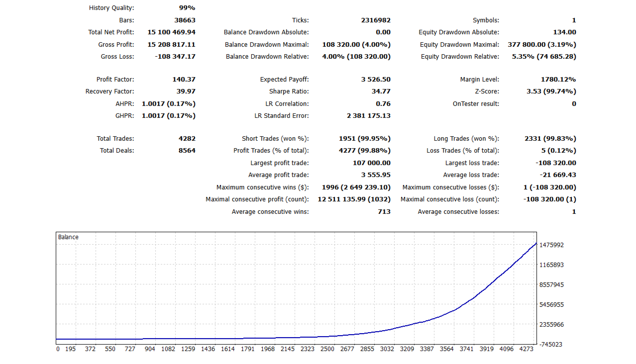This screenshot has width=636, height=364.
Task: Select LR Standard Error value 2 381 175.13
Action: click(369, 116)
